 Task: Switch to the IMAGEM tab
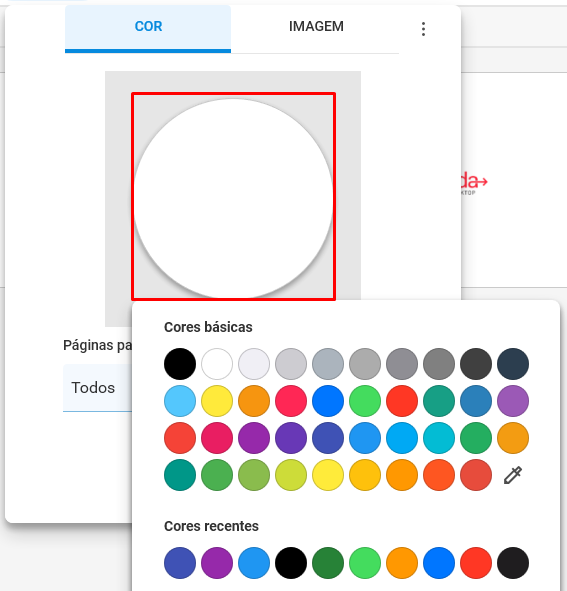coord(316,27)
